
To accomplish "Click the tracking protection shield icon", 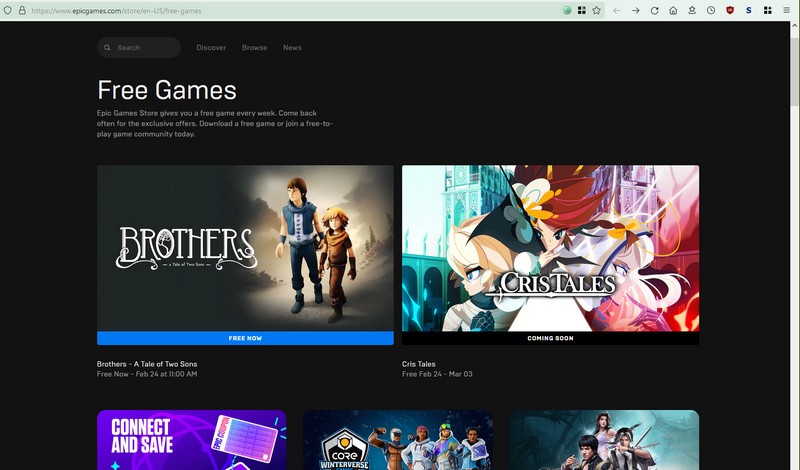I will tap(8, 10).
